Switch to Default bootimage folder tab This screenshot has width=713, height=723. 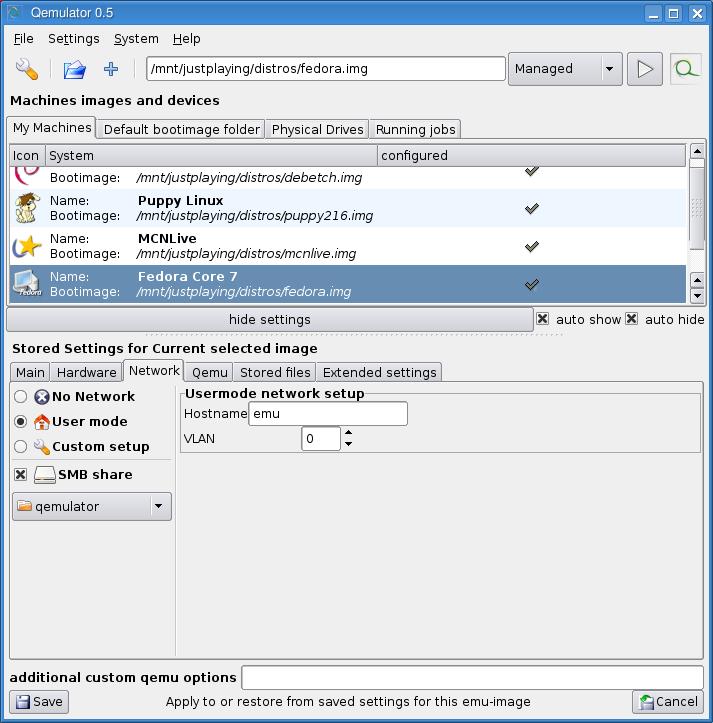(181, 130)
